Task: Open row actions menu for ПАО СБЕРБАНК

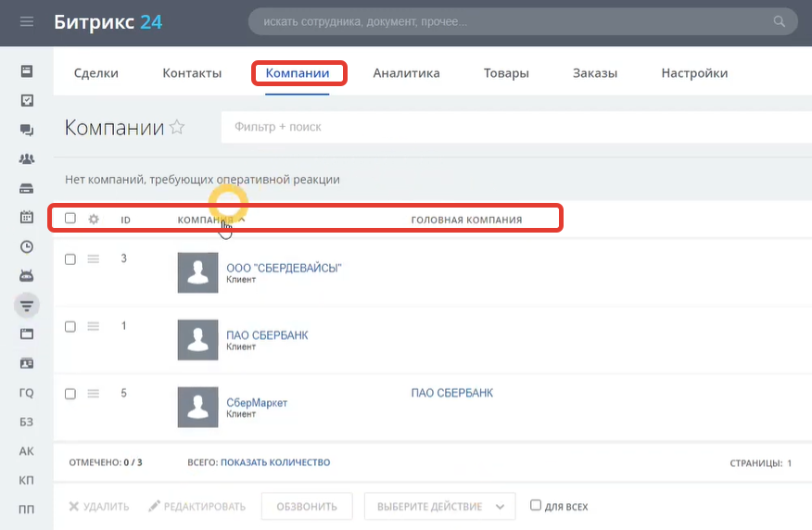Action: tap(94, 326)
